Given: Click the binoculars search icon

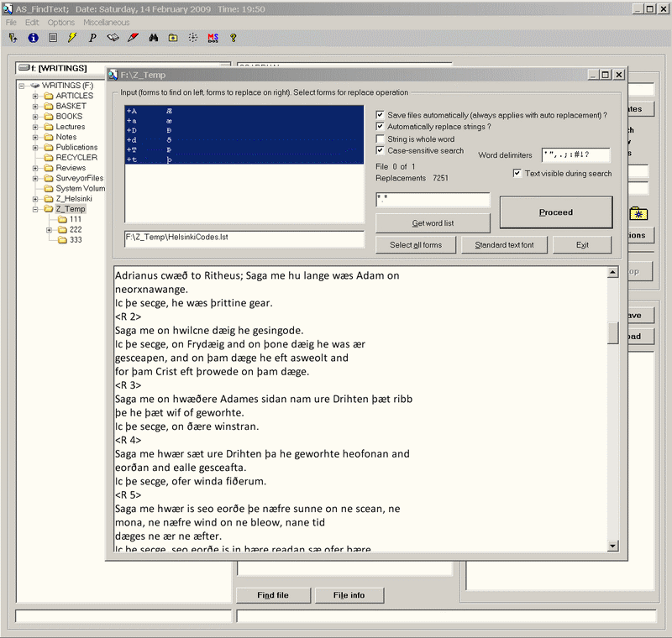Looking at the screenshot, I should click(x=154, y=38).
